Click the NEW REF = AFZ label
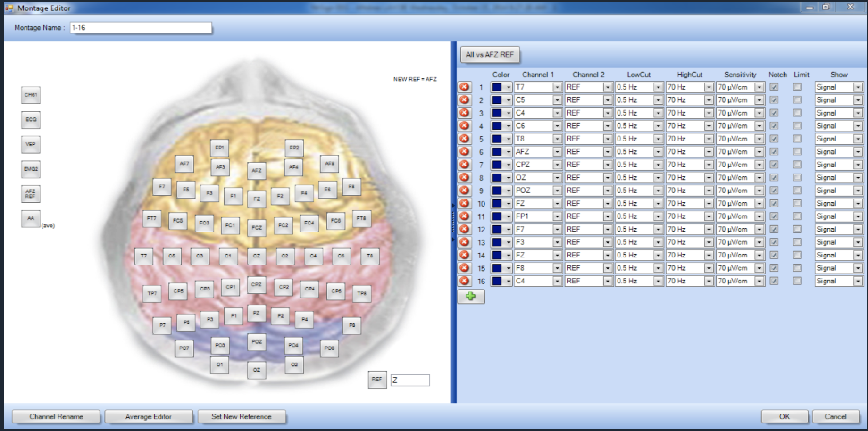This screenshot has height=431, width=868. point(415,79)
